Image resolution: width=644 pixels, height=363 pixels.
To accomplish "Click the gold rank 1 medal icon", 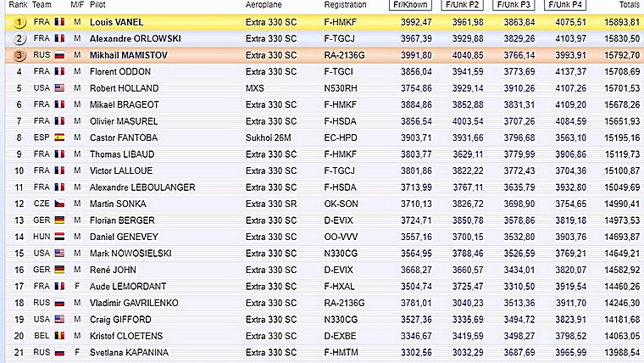I will (x=19, y=22).
